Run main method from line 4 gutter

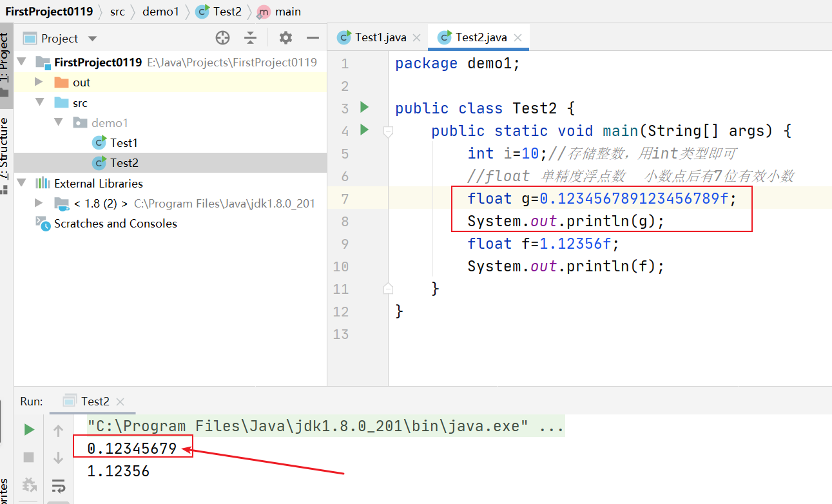[x=364, y=130]
